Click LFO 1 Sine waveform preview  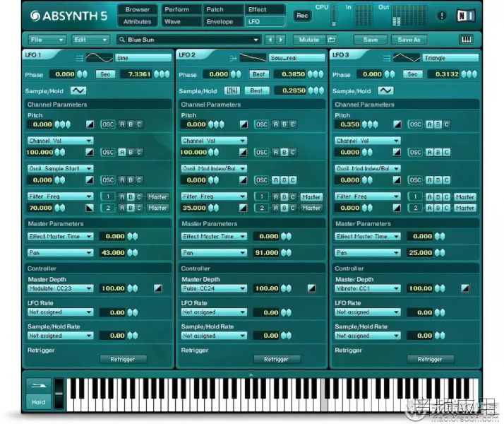[x=100, y=58]
